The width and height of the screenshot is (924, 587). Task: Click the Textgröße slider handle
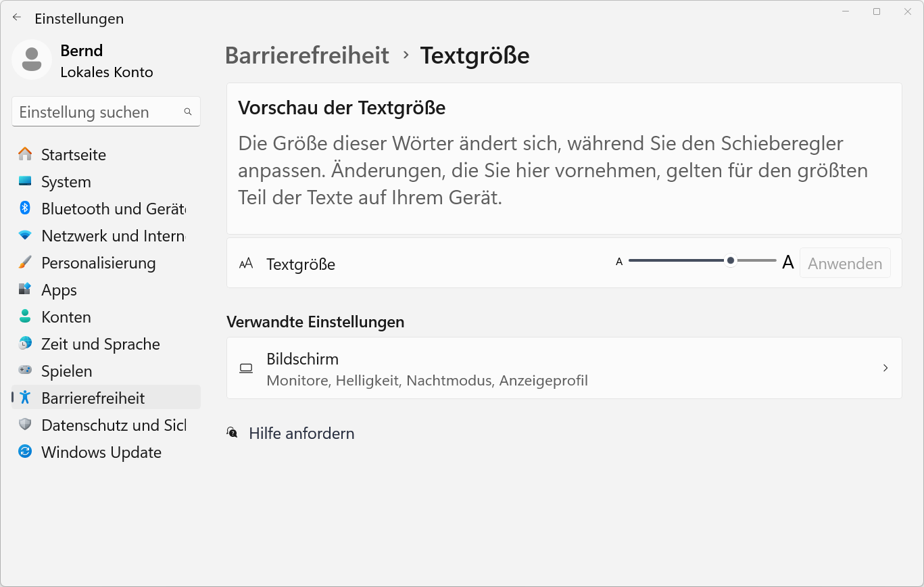[731, 260]
